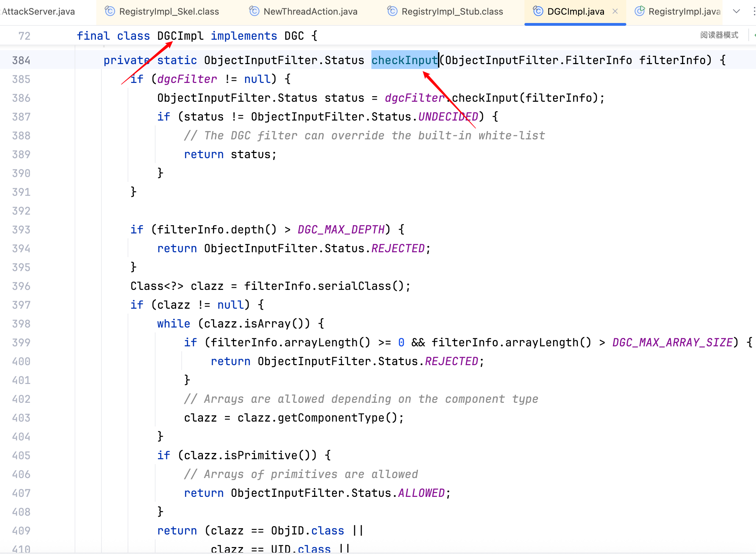Click the RegistryImpl_Skel.class file icon
This screenshot has width=756, height=554.
(x=110, y=11)
